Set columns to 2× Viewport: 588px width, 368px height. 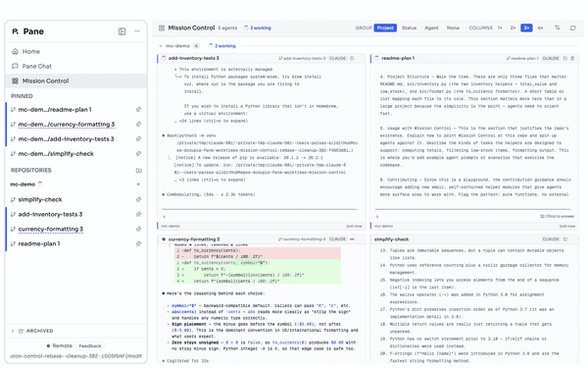(x=513, y=27)
